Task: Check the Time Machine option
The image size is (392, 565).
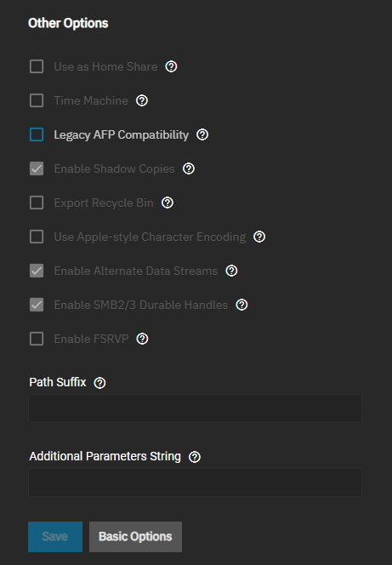Action: pos(37,100)
